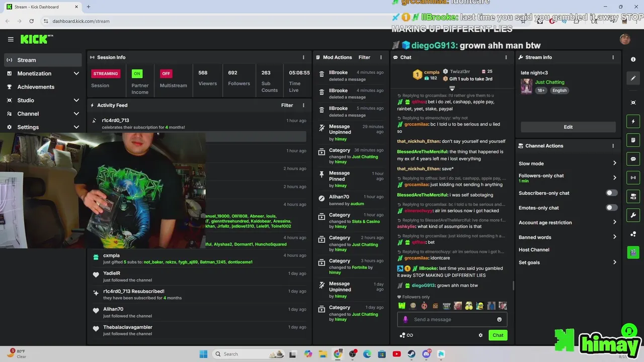644x362 pixels.
Task: Open OBS Studio from taskbar
Action: click(x=353, y=354)
